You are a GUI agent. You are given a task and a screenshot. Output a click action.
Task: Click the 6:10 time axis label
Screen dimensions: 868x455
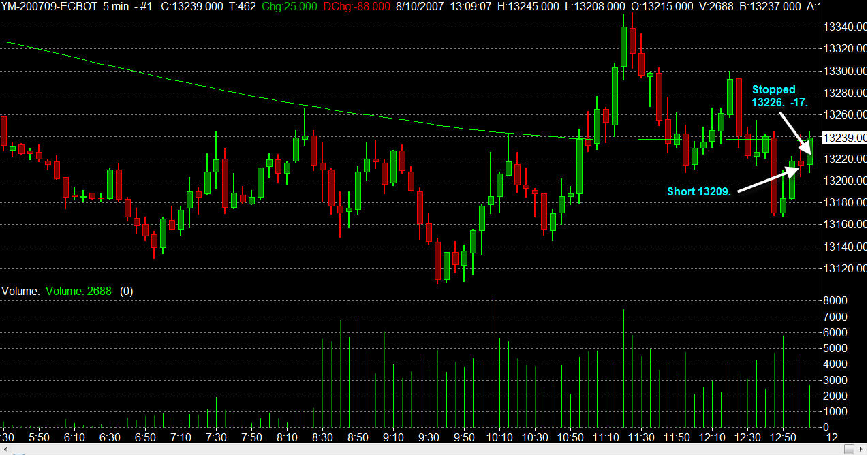tap(74, 437)
